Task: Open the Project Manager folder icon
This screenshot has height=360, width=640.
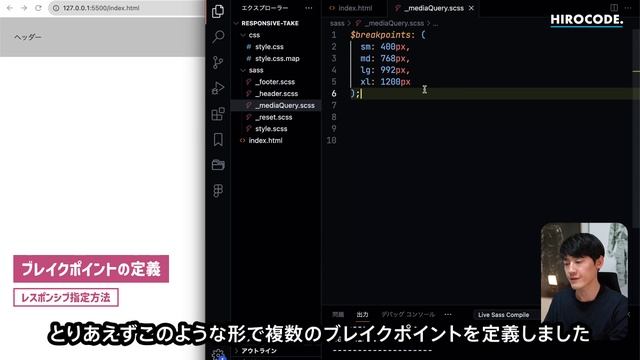Action: (x=218, y=165)
